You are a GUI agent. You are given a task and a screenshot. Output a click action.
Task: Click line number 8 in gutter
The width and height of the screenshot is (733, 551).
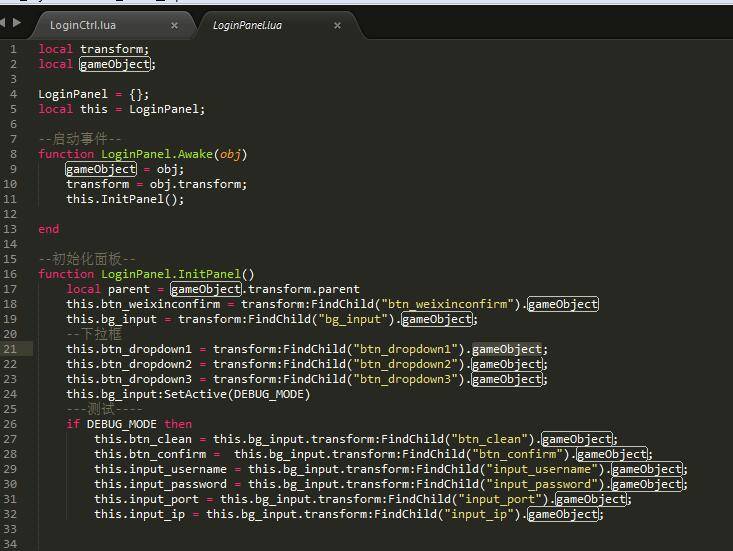pos(14,154)
